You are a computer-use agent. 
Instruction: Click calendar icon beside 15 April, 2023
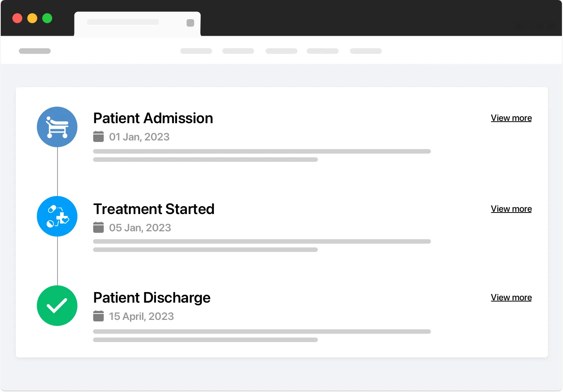98,316
